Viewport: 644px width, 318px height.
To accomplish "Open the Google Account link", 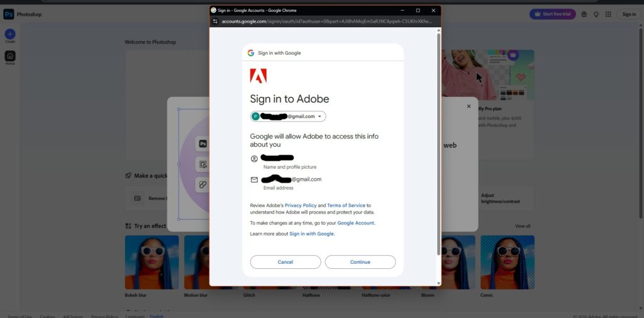I will coord(356,223).
